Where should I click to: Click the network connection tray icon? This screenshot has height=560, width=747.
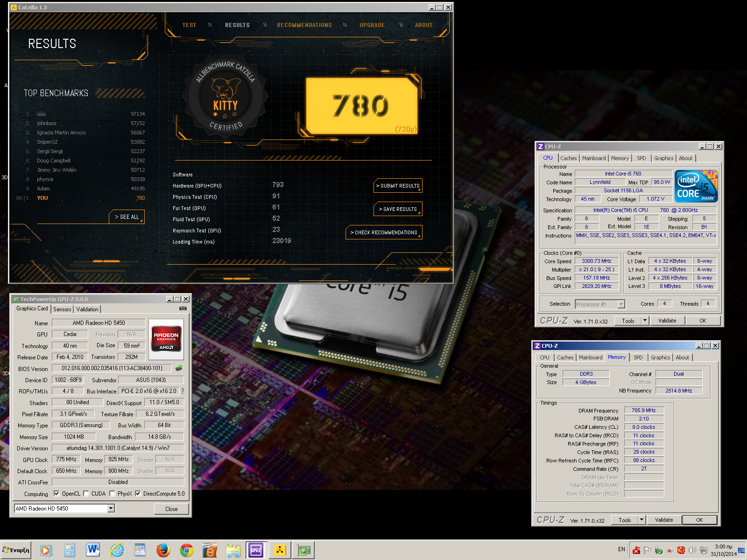click(x=704, y=550)
